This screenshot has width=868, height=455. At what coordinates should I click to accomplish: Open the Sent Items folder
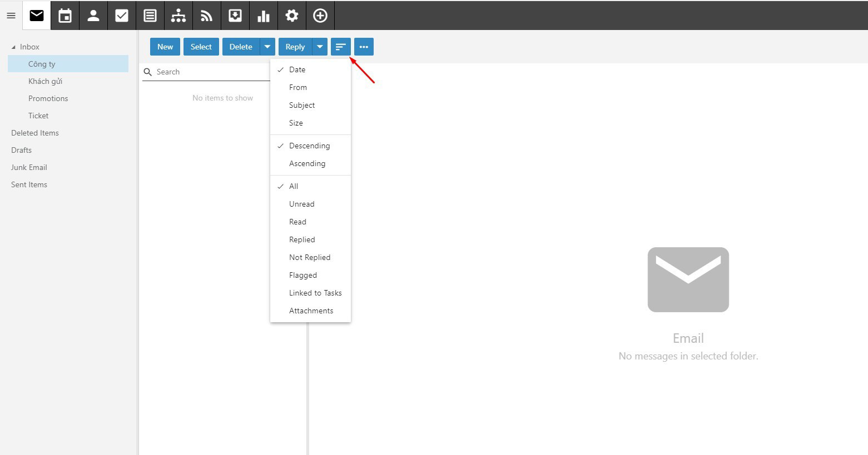pos(29,184)
